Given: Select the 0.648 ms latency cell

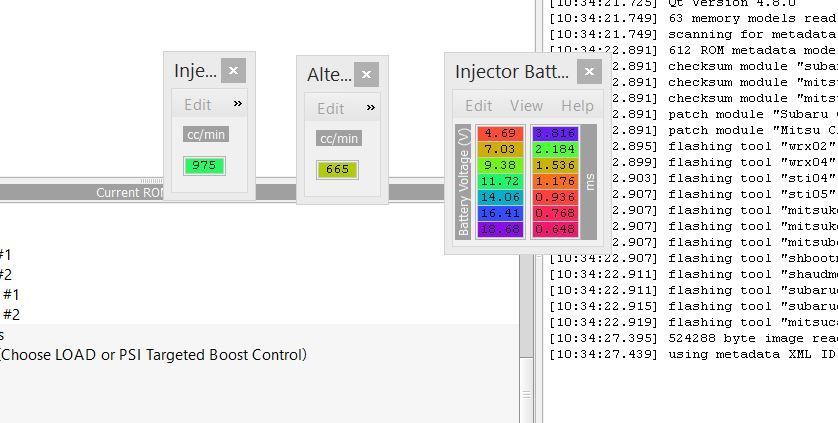Looking at the screenshot, I should (x=554, y=230).
